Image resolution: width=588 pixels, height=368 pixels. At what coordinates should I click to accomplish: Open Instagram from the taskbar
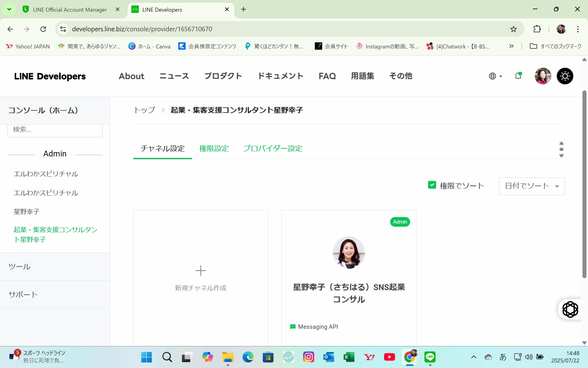pos(308,357)
